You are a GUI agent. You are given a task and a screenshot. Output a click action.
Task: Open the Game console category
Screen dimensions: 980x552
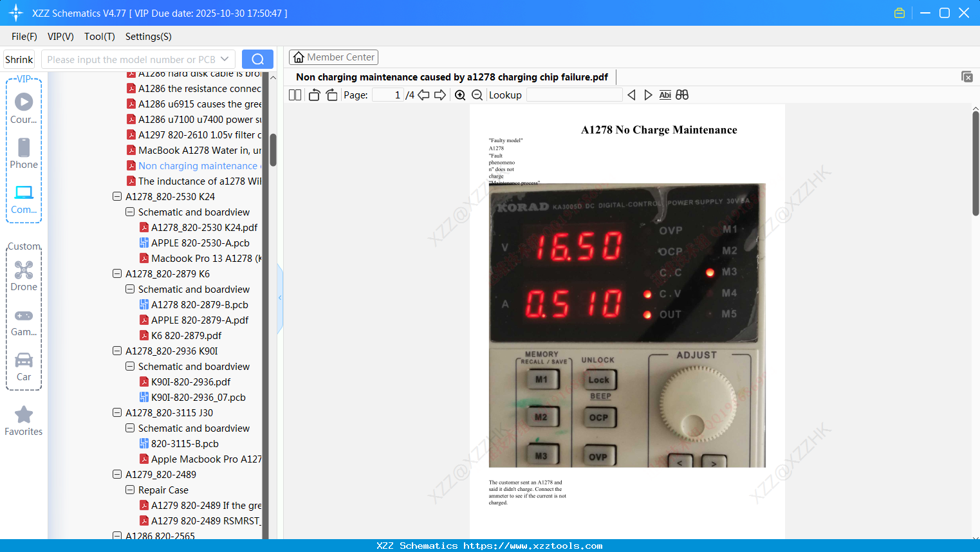(24, 322)
